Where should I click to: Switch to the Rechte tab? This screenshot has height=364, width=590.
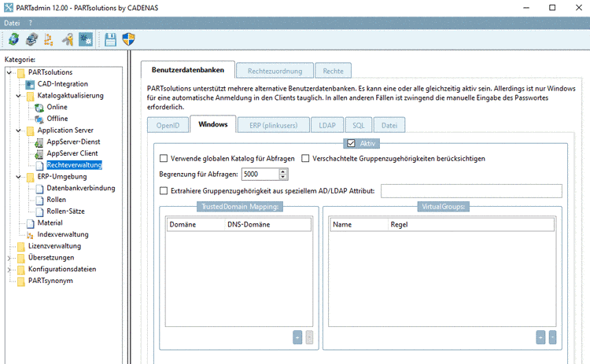(x=333, y=71)
